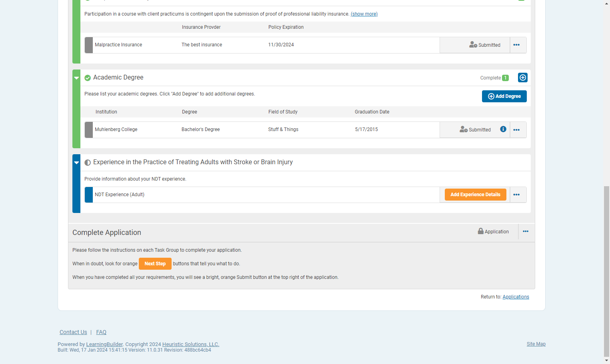Open the Malpractice Insurance row options menu
This screenshot has height=364, width=610.
[x=516, y=45]
